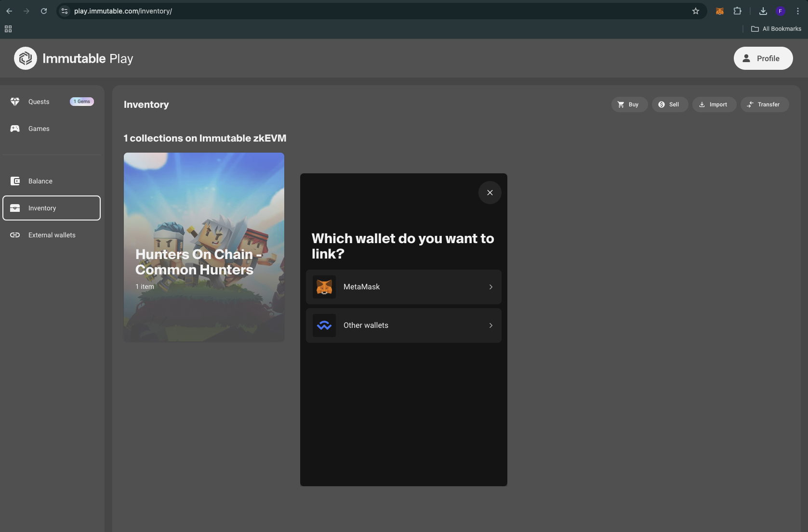
Task: Bookmark this page with the star icon
Action: point(696,11)
